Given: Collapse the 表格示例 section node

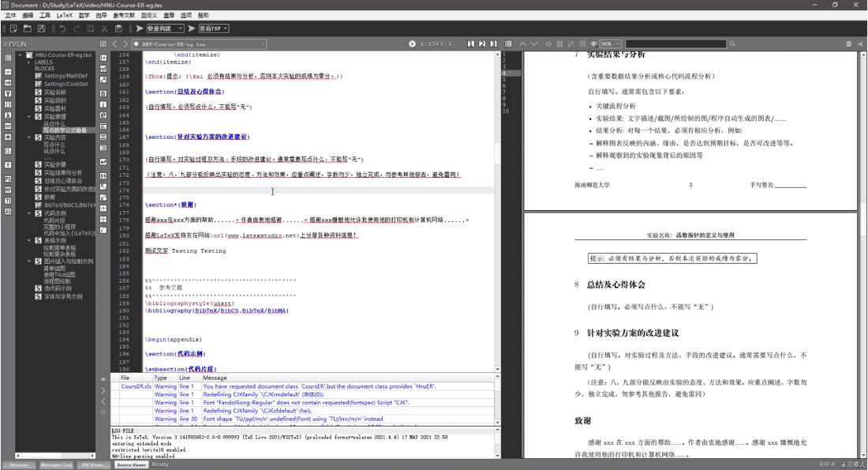Looking at the screenshot, I should coord(28,241).
